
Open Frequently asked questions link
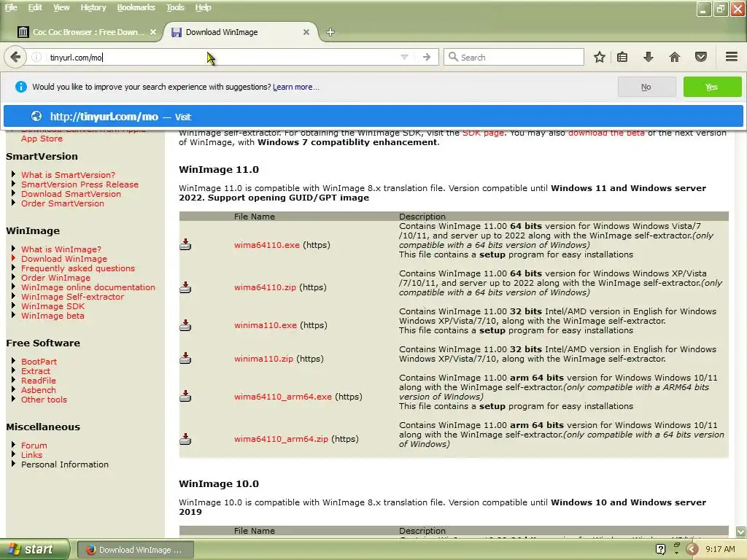coord(77,268)
